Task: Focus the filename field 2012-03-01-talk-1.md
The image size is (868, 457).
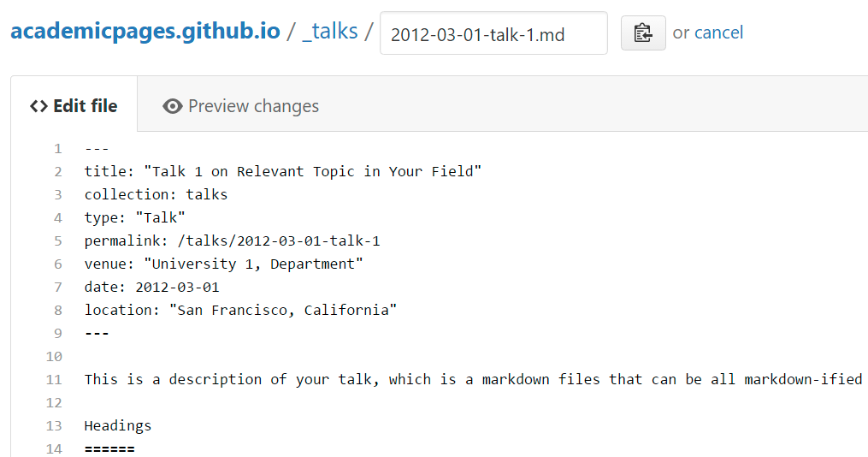Action: coord(493,33)
